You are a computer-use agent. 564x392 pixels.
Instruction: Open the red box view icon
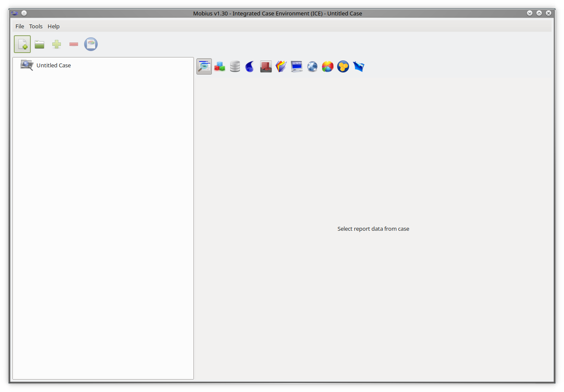click(266, 66)
